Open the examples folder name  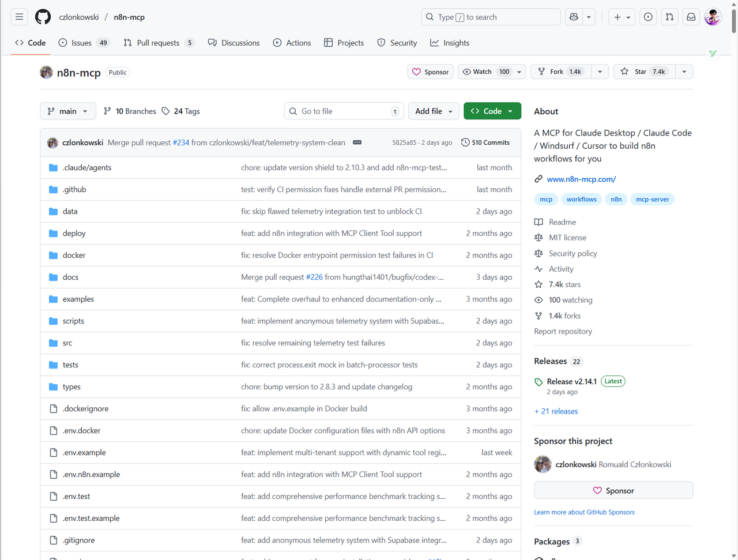tap(78, 299)
